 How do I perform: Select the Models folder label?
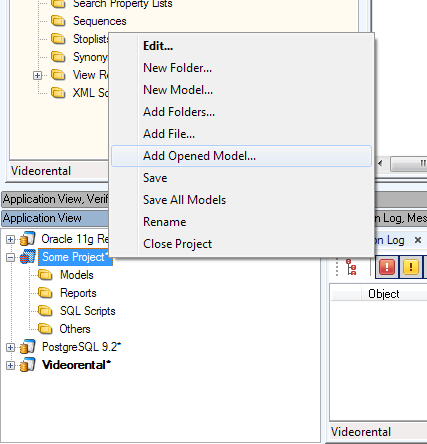77,275
